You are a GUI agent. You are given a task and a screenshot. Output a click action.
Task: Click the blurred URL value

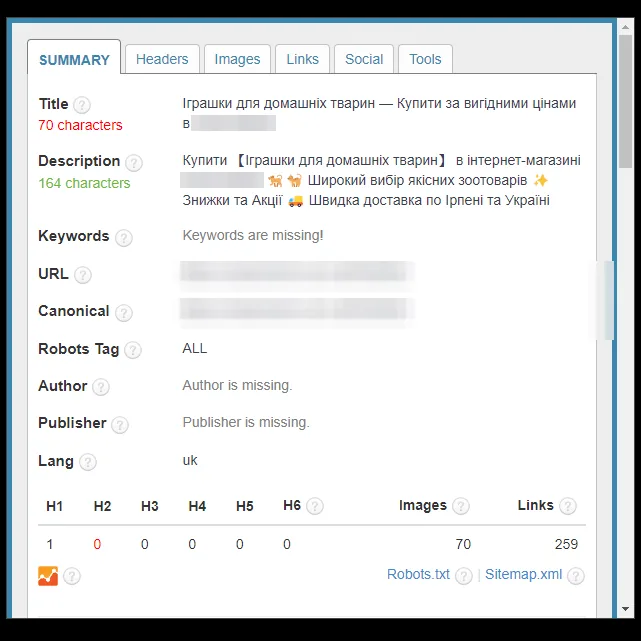click(296, 272)
